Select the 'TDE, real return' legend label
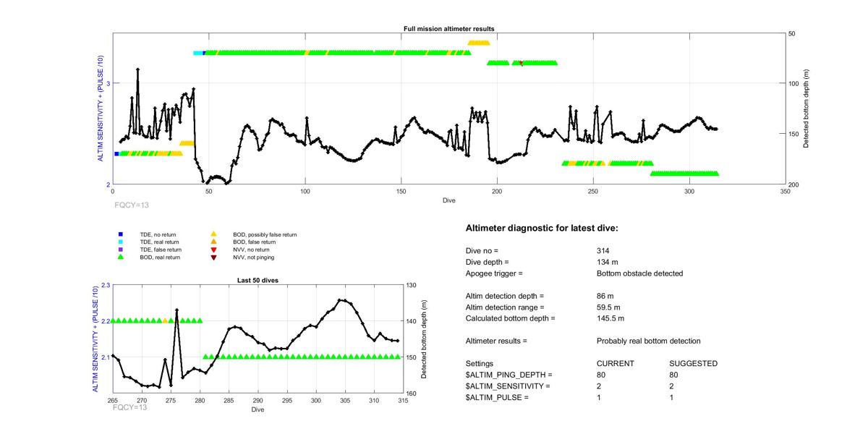Viewport: 868px width, 442px height. [161, 242]
